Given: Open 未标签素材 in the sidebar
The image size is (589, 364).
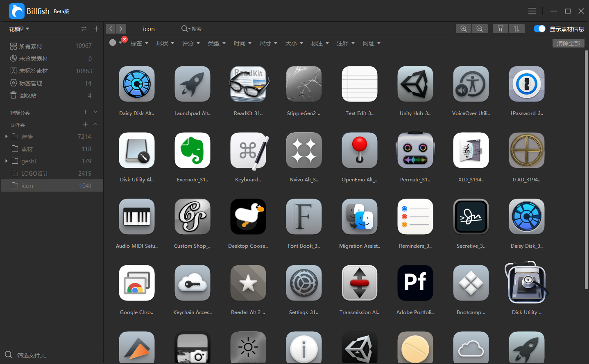Looking at the screenshot, I should click(x=52, y=71).
